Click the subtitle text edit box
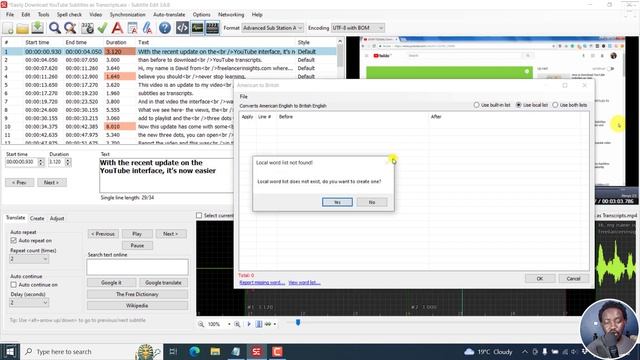The height and width of the screenshot is (360, 640). [x=166, y=175]
